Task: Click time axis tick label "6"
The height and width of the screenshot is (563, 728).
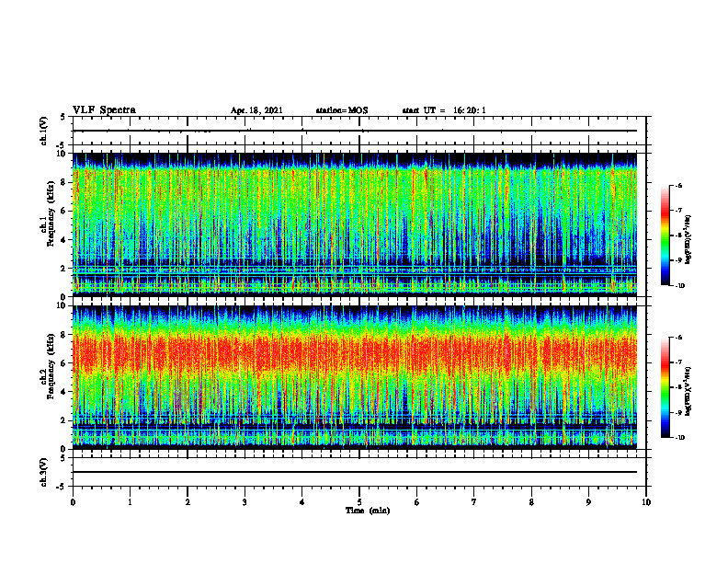Action: pyautogui.click(x=417, y=502)
